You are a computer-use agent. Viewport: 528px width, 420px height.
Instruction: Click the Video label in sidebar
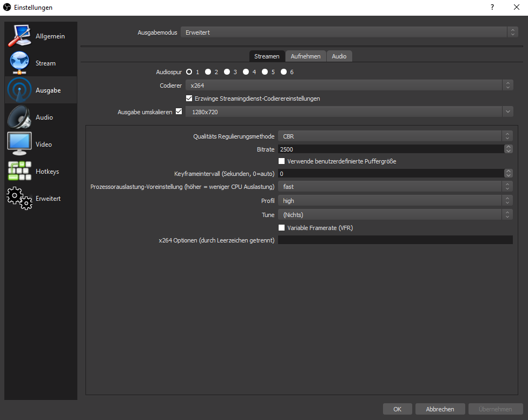(x=44, y=144)
